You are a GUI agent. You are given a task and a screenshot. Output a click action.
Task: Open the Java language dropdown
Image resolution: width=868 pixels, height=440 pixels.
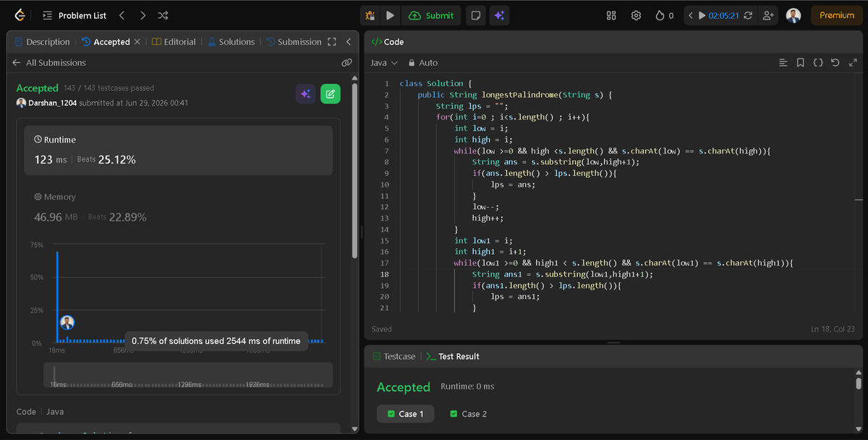click(383, 63)
